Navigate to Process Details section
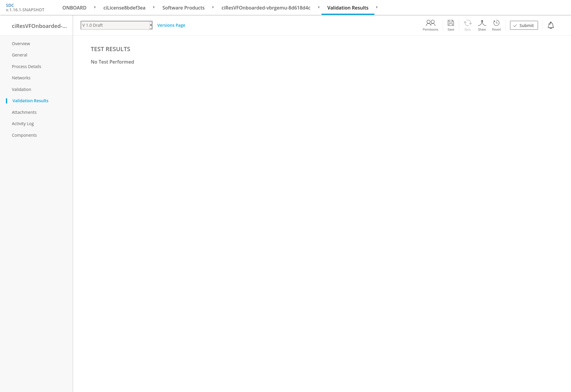This screenshot has width=571, height=392. 26,67
